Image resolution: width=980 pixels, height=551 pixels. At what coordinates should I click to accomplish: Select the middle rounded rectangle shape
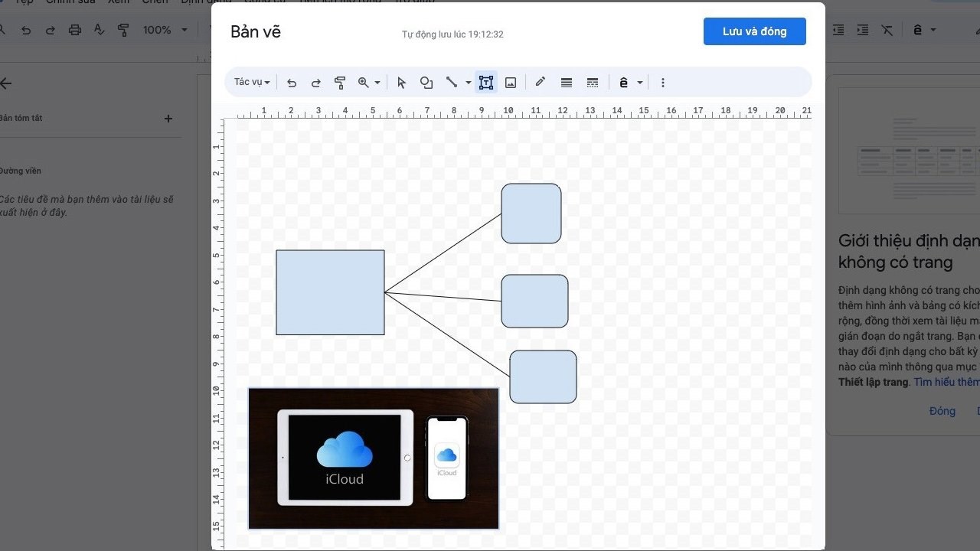pos(534,301)
